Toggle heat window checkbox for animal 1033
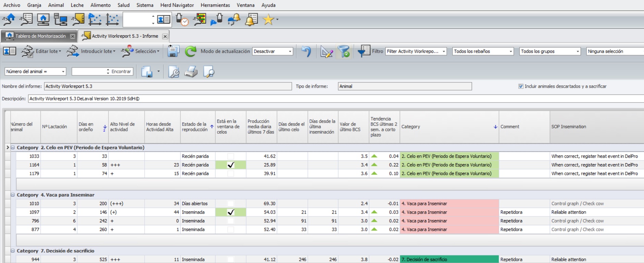The image size is (644, 263). click(231, 156)
